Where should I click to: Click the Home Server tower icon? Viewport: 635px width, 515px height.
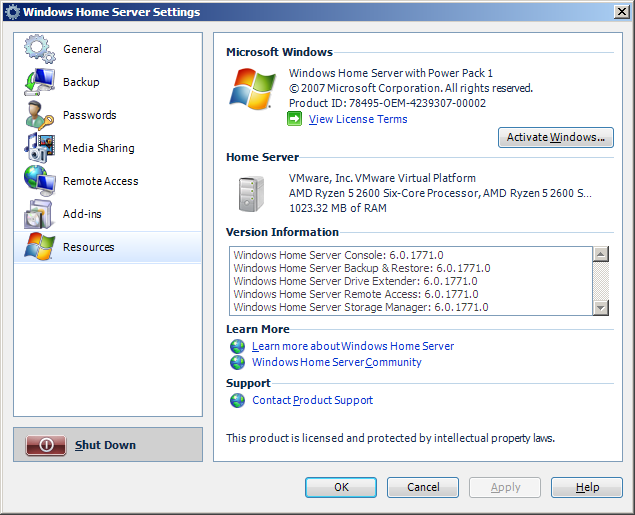(x=251, y=194)
